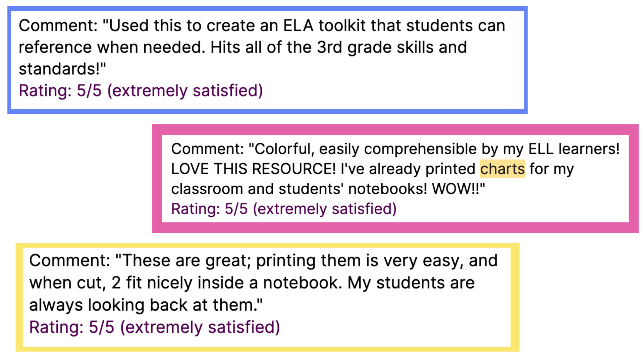This screenshot has width=644, height=362.
Task: Click the word "WOW!!" in pink review
Action: click(456, 189)
